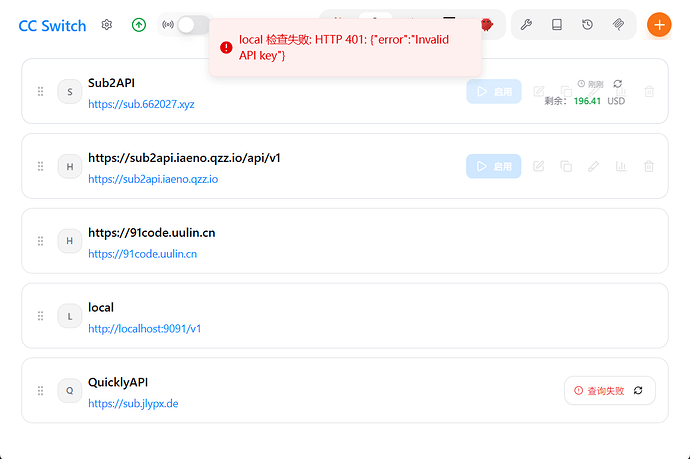The width and height of the screenshot is (690, 459).
Task: Enable the sub2api.iaeno.qzz.io provider with 启用
Action: pos(494,166)
